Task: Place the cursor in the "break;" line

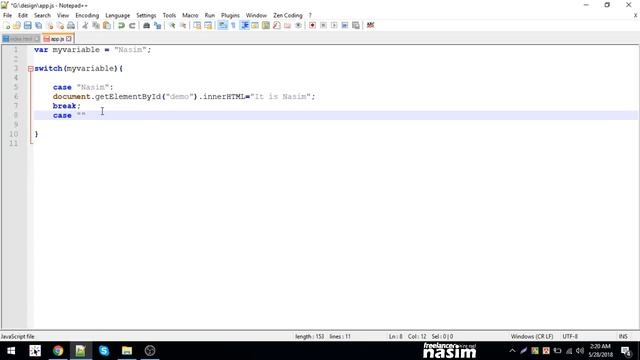Action: 67,106
